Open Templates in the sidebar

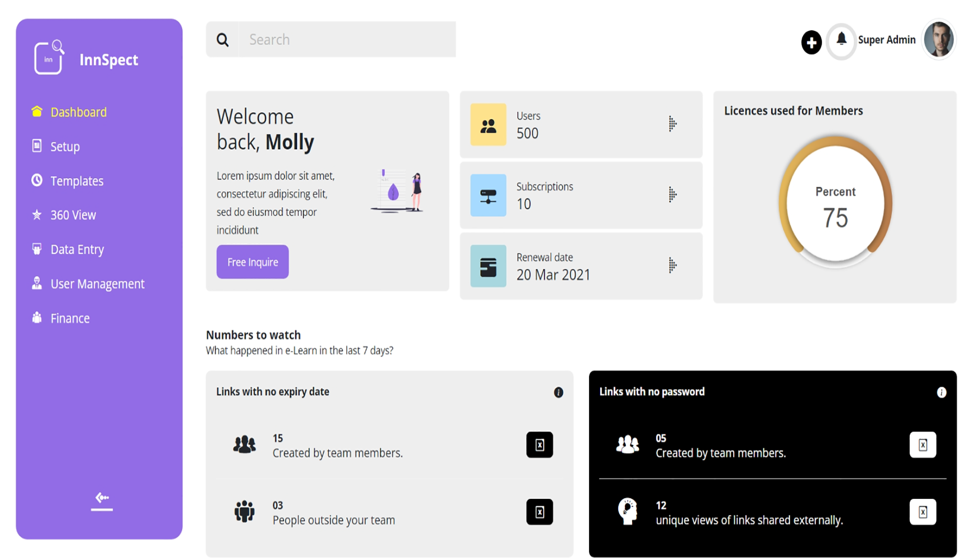pos(77,181)
